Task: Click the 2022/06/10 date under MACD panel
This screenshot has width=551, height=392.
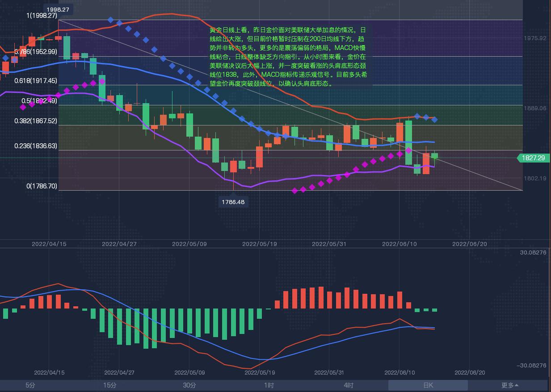Action: [x=400, y=372]
